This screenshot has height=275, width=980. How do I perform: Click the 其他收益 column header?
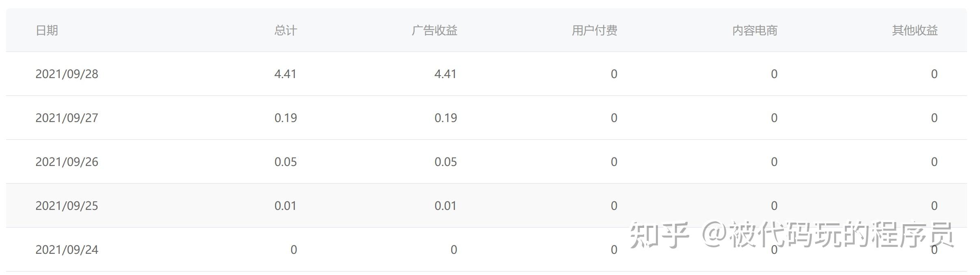tap(915, 31)
